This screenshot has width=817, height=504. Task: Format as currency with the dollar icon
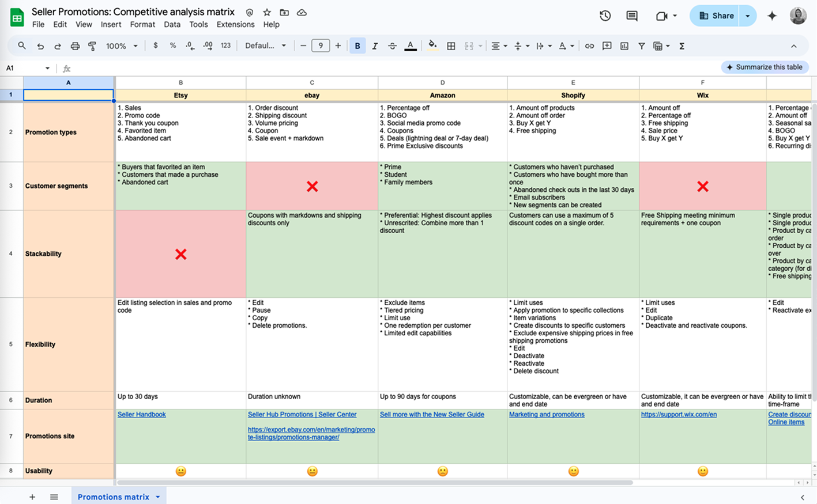(155, 46)
